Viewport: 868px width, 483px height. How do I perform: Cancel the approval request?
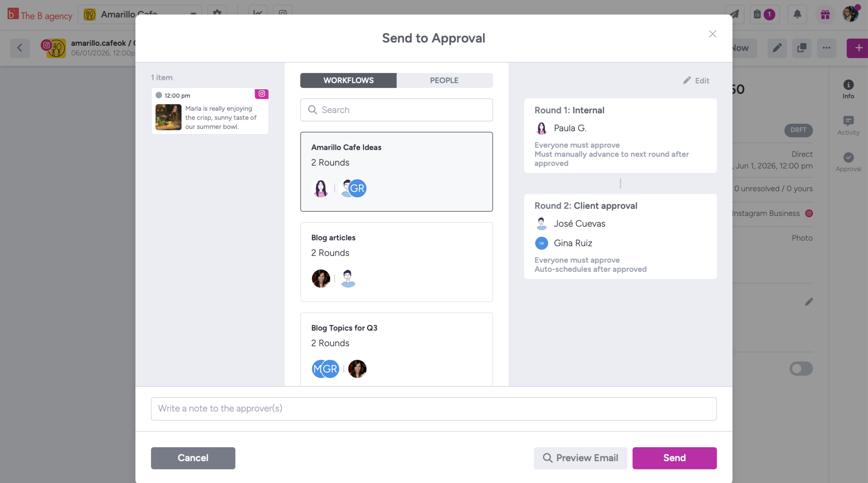click(193, 458)
